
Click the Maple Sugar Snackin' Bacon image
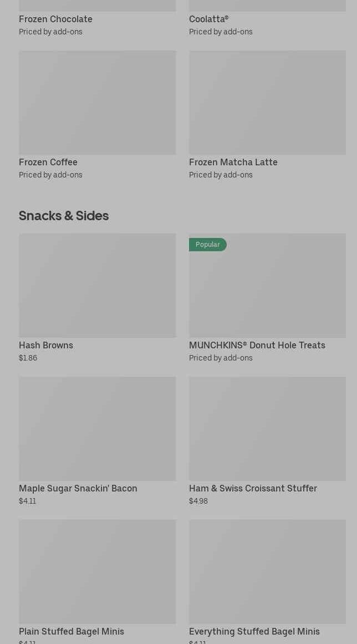(x=97, y=429)
